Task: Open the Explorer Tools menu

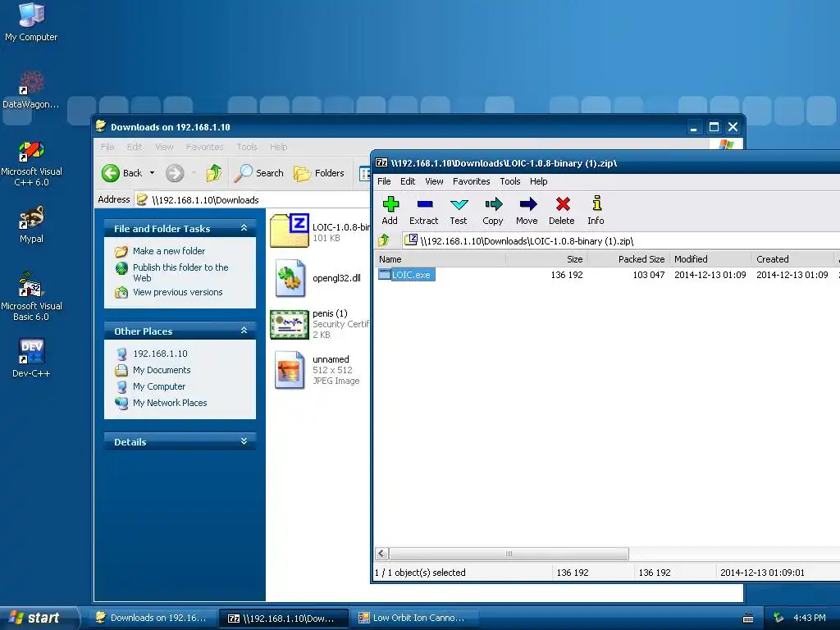Action: pyautogui.click(x=247, y=147)
